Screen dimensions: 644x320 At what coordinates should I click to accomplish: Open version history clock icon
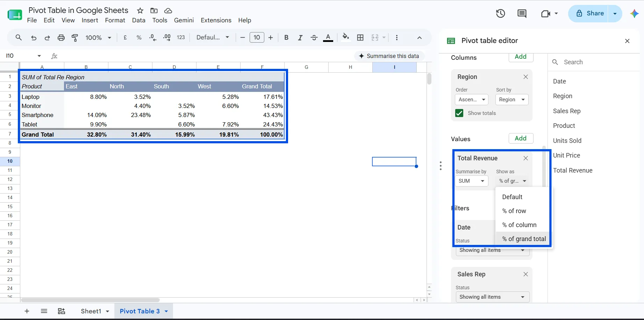500,14
